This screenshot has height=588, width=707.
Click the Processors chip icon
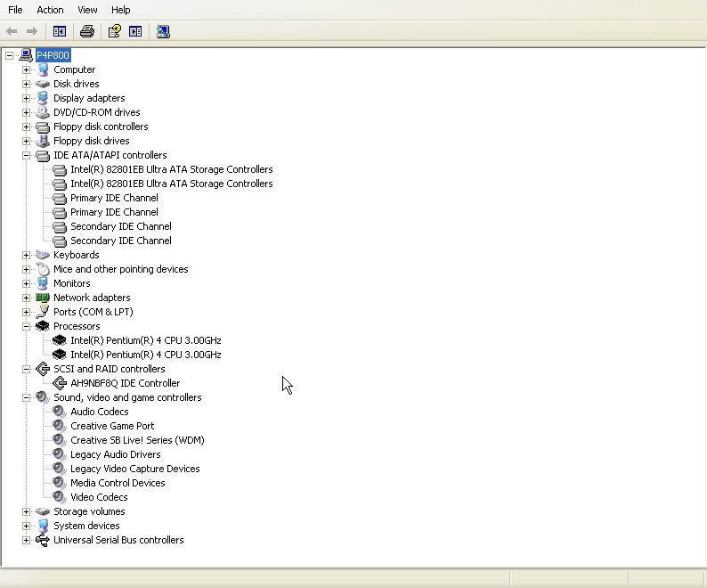point(43,326)
